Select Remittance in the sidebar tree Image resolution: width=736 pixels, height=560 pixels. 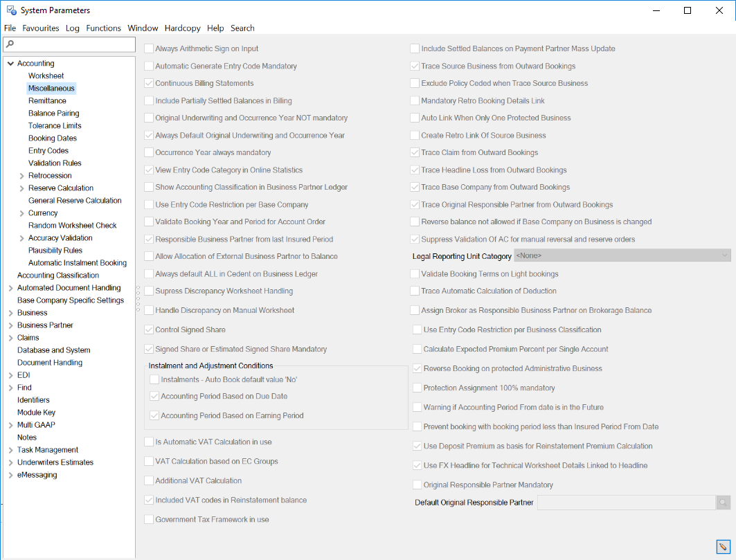click(x=46, y=100)
